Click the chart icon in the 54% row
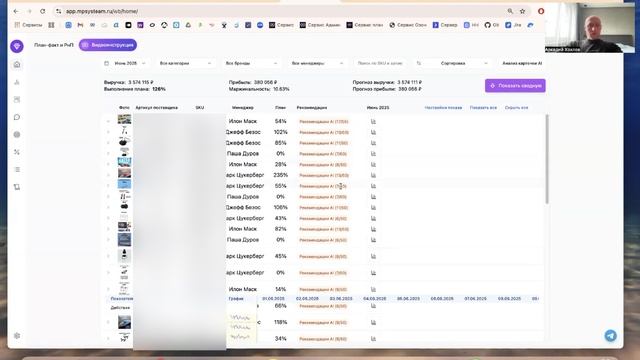640x360 pixels. point(373,121)
